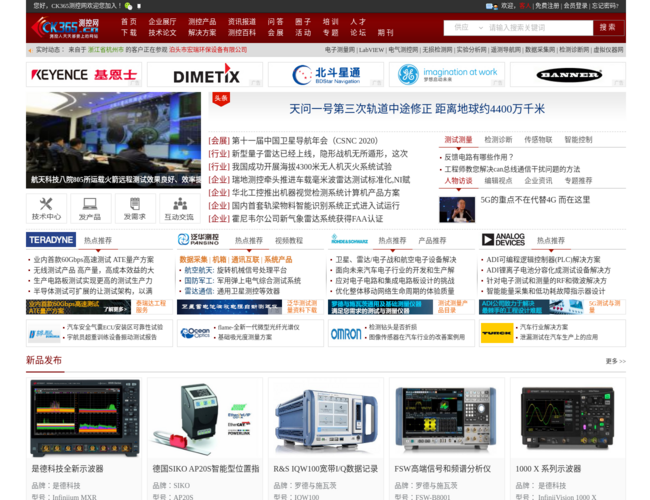Click the OMRON logo
Screen dimensions: 650x500
pos(346,333)
